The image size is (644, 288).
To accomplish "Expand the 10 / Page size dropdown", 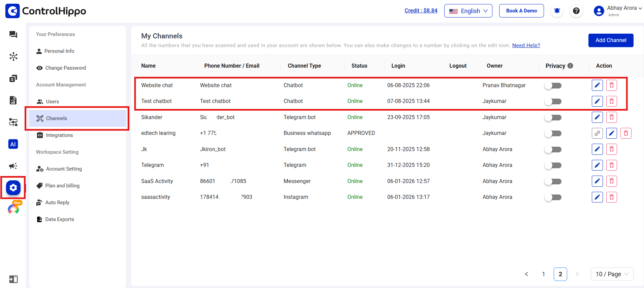I will tap(612, 274).
